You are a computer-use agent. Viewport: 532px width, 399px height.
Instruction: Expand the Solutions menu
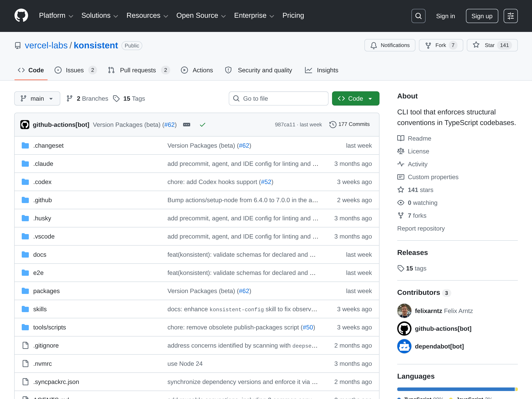pyautogui.click(x=100, y=16)
